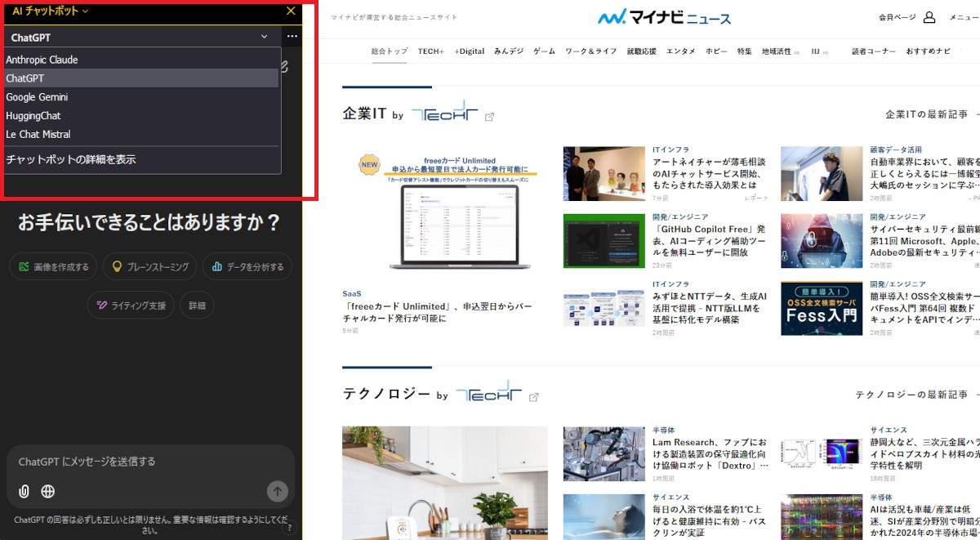
Task: Pick HuggingChat from the dropdown list
Action: [x=141, y=116]
